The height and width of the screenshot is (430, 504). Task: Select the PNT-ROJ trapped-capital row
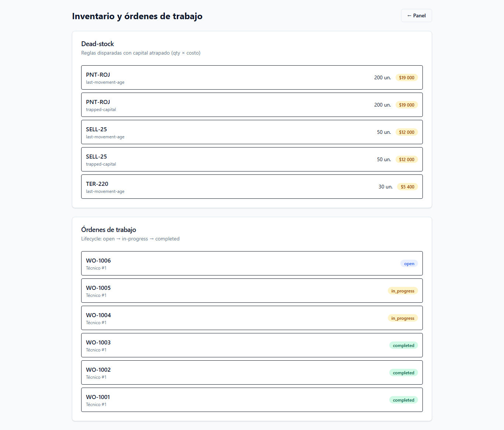(252, 105)
